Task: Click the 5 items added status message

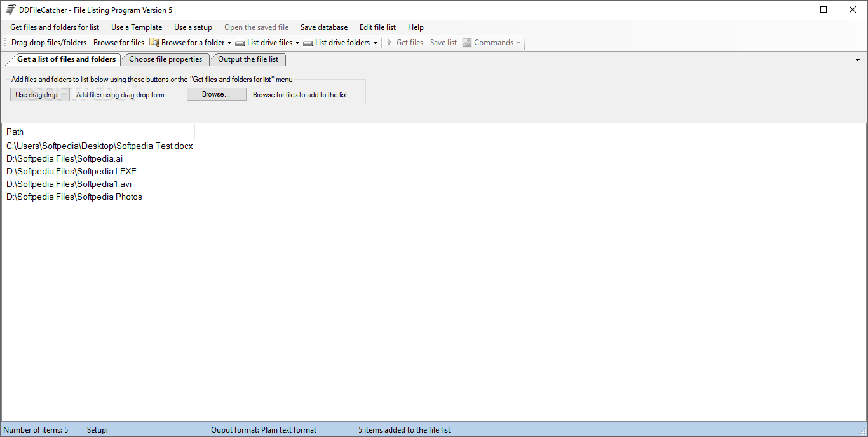Action: click(404, 430)
